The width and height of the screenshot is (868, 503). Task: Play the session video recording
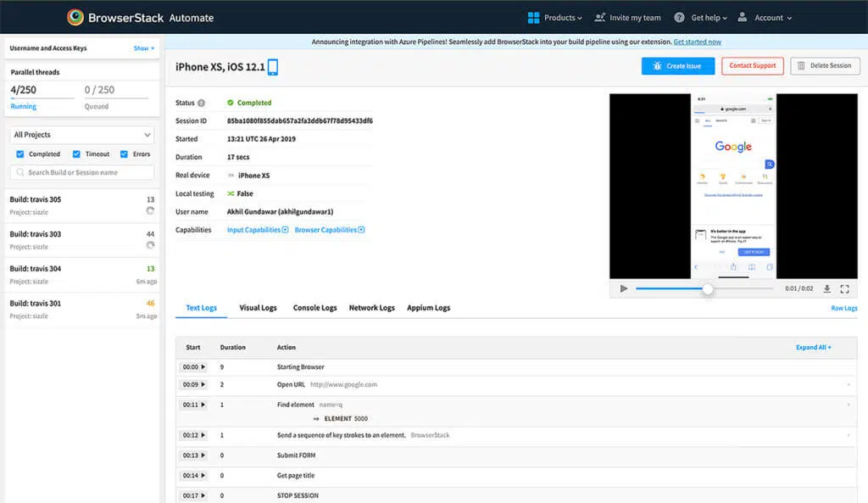(624, 288)
